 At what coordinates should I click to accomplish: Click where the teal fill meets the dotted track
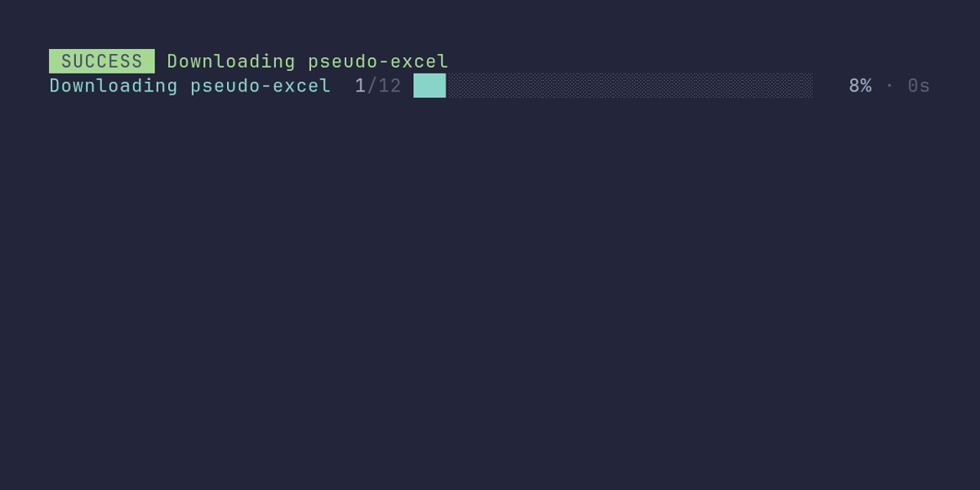pos(446,86)
